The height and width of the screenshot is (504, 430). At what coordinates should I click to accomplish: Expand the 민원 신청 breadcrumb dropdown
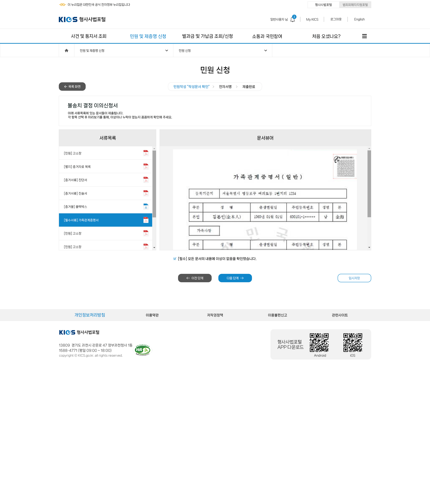tap(223, 50)
